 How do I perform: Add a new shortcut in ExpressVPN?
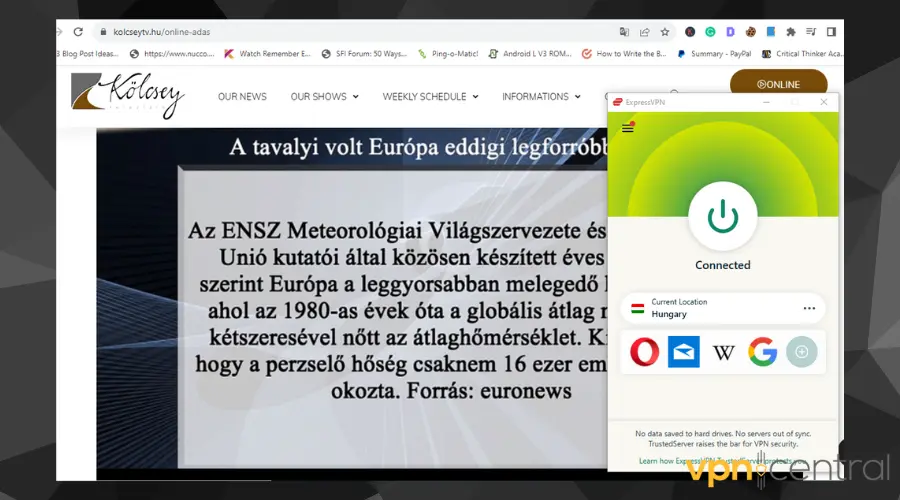click(802, 352)
